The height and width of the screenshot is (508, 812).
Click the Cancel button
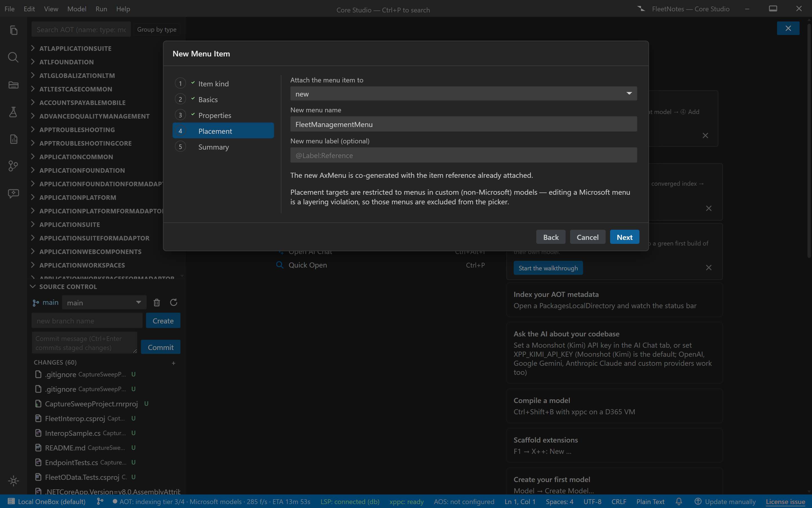pyautogui.click(x=588, y=237)
